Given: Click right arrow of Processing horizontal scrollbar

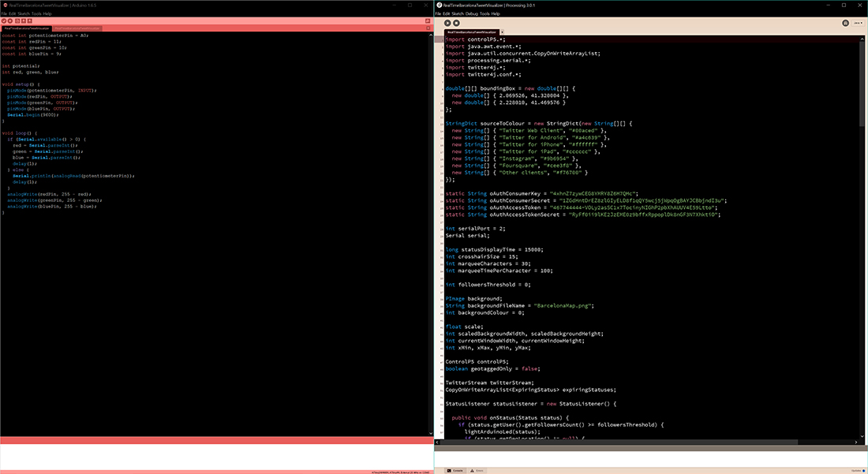Looking at the screenshot, I should (x=856, y=442).
